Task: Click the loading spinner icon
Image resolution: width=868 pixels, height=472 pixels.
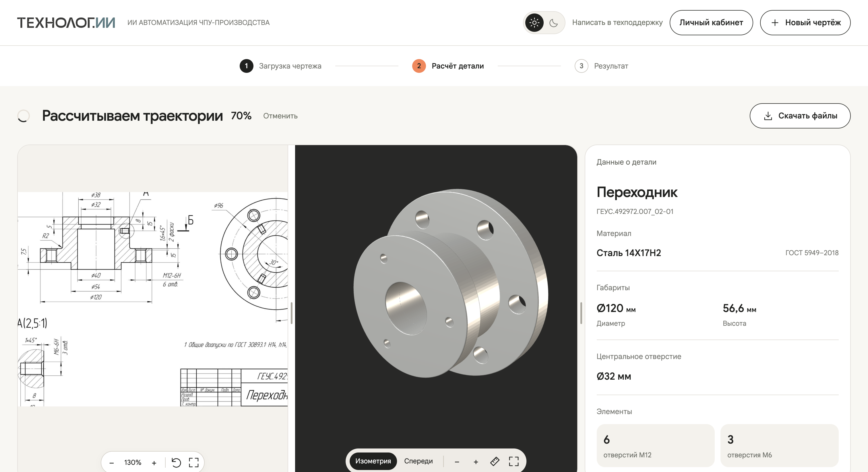Action: 23,116
